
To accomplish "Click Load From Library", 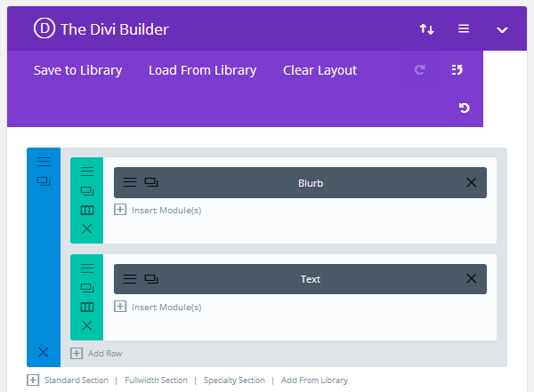I will [202, 70].
